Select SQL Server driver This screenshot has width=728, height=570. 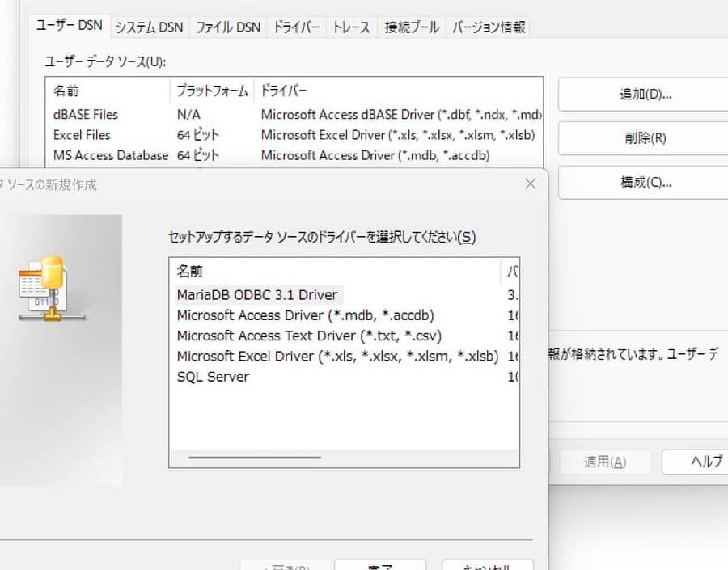point(214,377)
